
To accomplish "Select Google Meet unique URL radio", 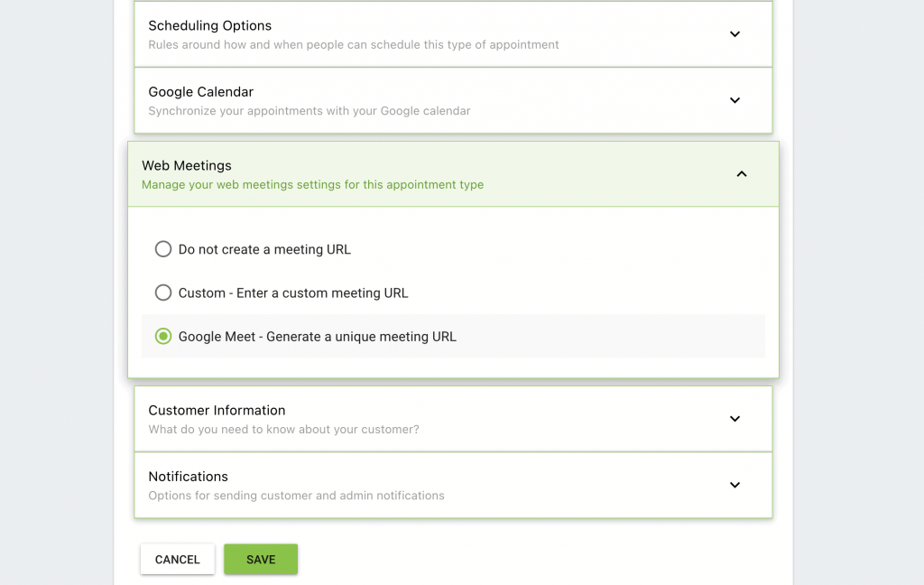I will pyautogui.click(x=163, y=336).
